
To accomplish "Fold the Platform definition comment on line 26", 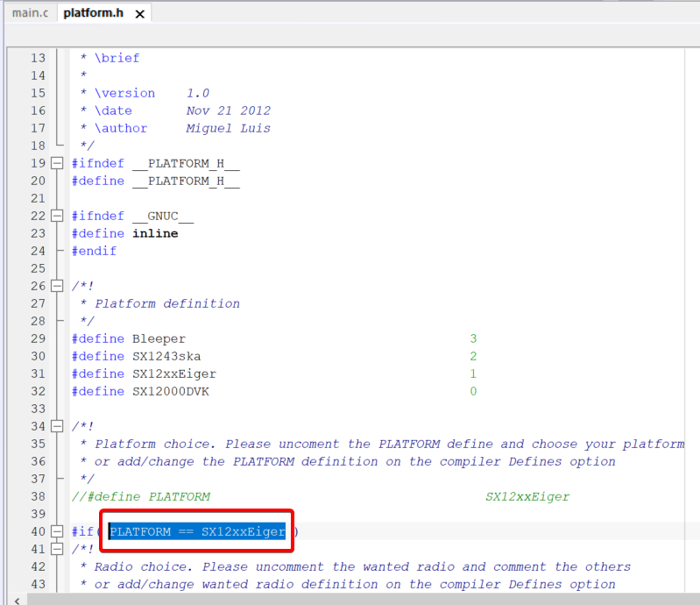I will (x=58, y=286).
